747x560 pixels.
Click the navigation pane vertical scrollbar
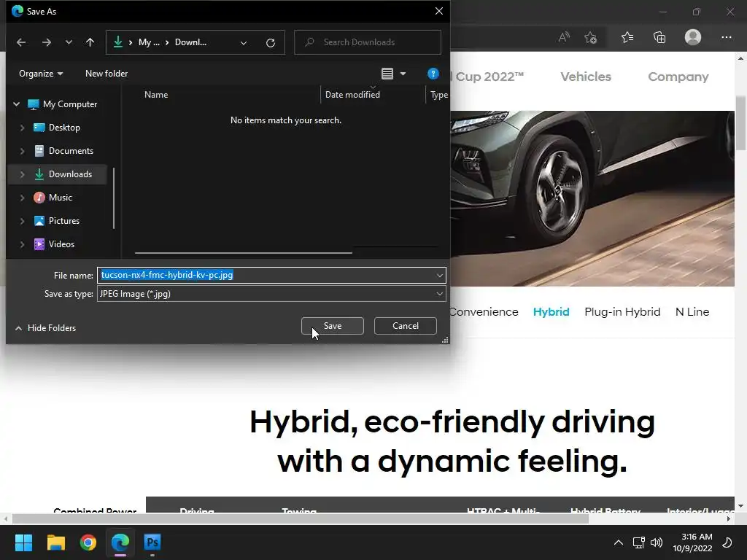[114, 198]
